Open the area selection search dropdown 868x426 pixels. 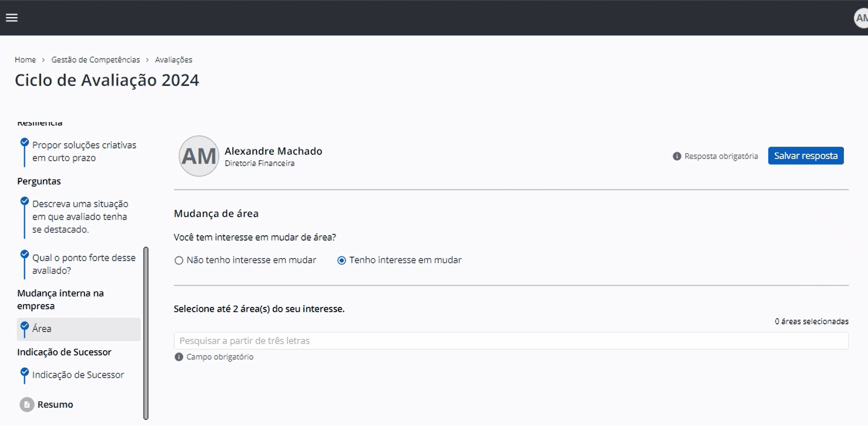pyautogui.click(x=511, y=340)
